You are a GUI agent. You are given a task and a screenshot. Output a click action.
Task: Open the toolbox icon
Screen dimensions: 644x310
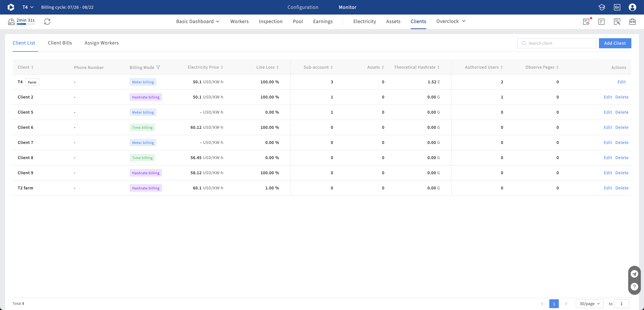(632, 22)
